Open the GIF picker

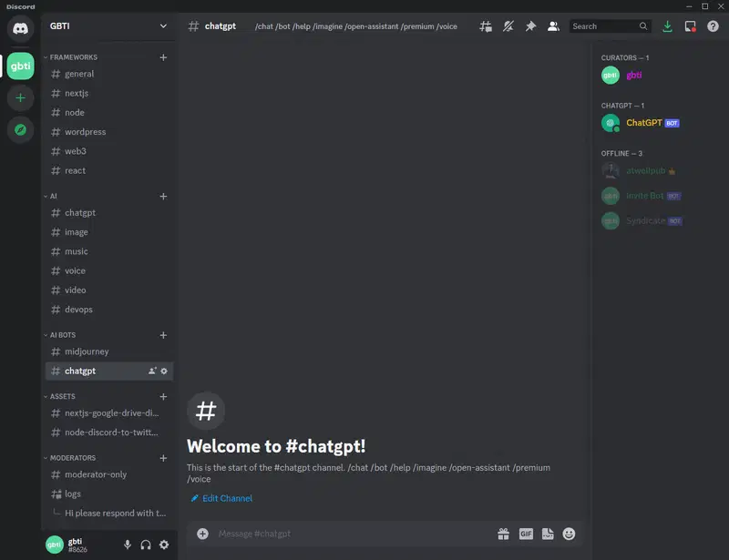point(526,534)
